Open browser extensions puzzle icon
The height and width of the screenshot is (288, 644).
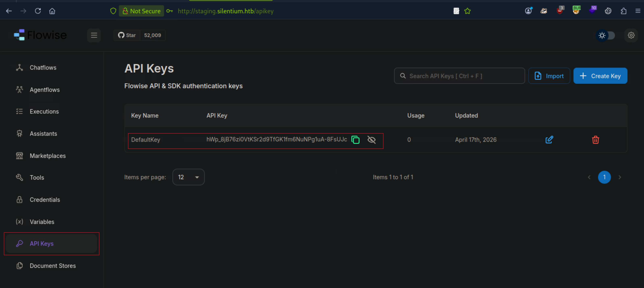[x=623, y=11]
